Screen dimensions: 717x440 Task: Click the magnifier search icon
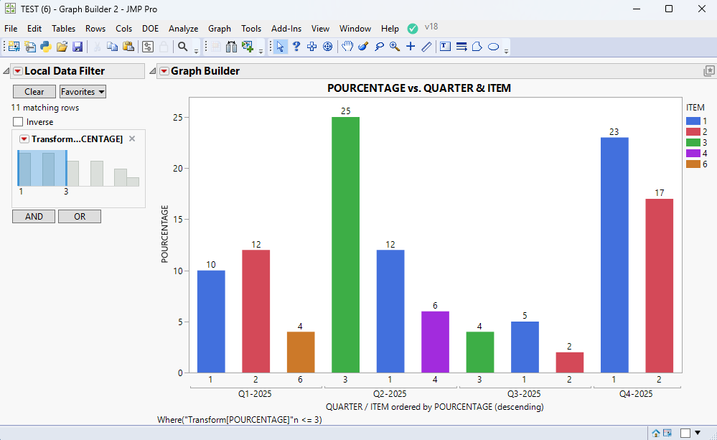[x=182, y=47]
